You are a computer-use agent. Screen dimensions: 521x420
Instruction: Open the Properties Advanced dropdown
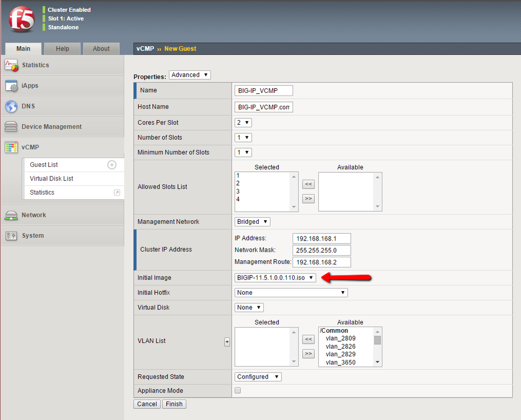click(x=190, y=75)
